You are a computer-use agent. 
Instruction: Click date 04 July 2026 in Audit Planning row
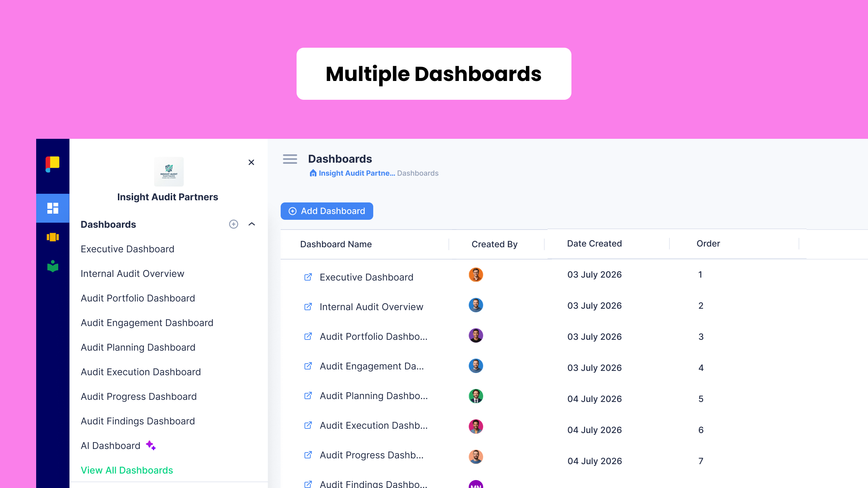[595, 399]
